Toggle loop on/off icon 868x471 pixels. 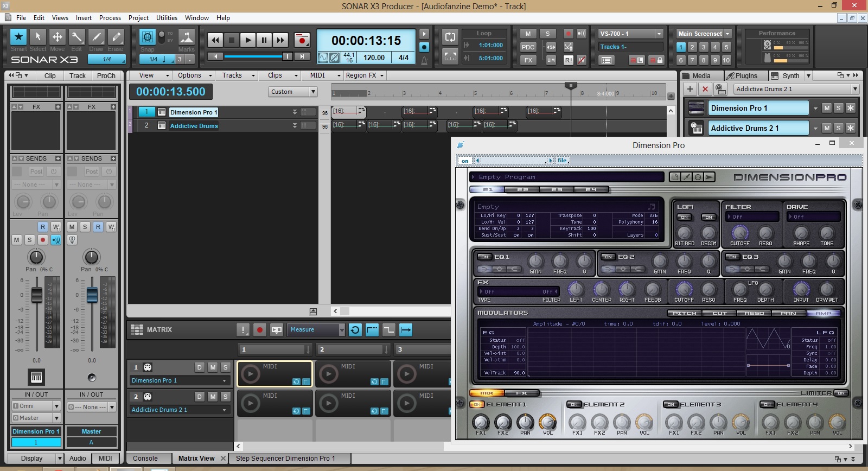tap(450, 37)
